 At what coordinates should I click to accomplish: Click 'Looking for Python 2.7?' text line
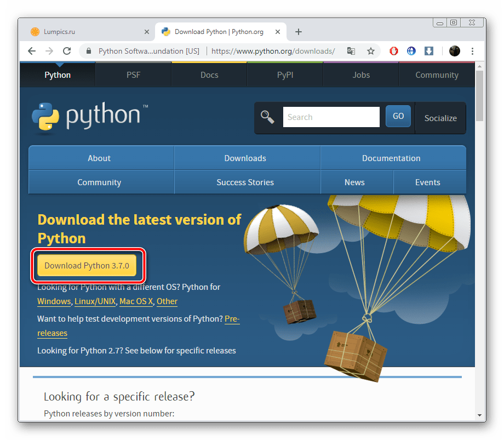[x=136, y=351]
